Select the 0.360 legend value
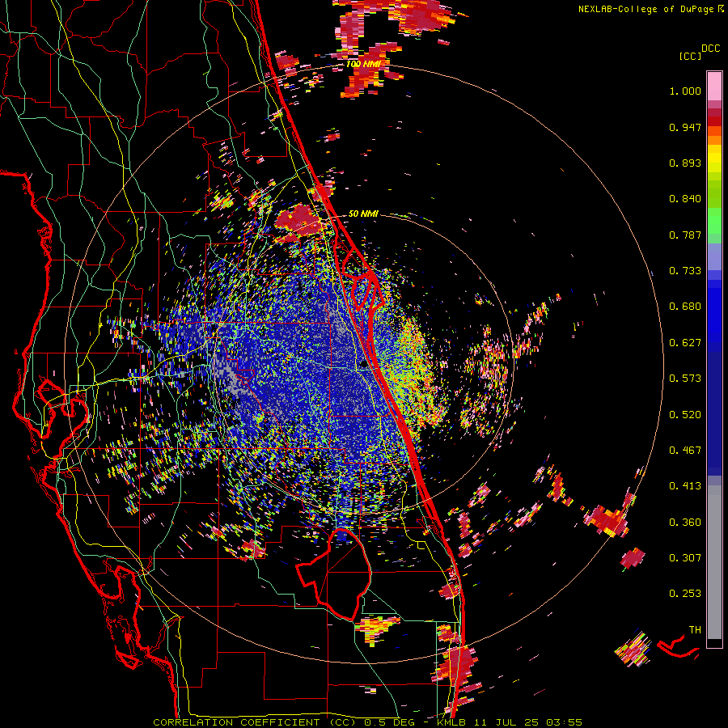Viewport: 728px width, 728px height. pyautogui.click(x=685, y=523)
